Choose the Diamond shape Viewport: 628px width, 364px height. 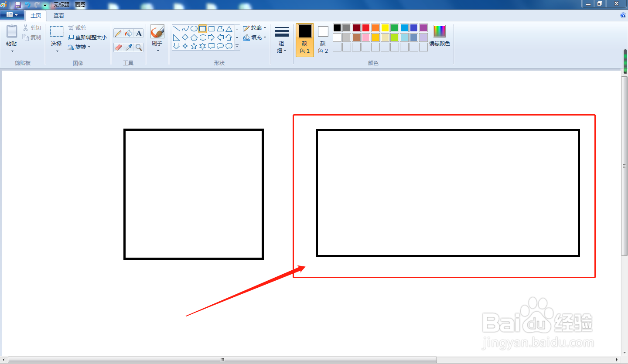point(185,37)
